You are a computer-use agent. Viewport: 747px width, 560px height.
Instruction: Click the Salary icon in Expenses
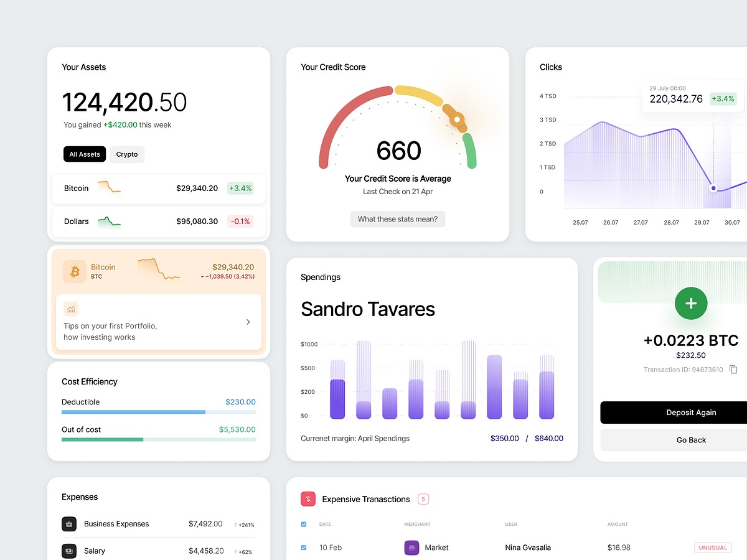(69, 551)
